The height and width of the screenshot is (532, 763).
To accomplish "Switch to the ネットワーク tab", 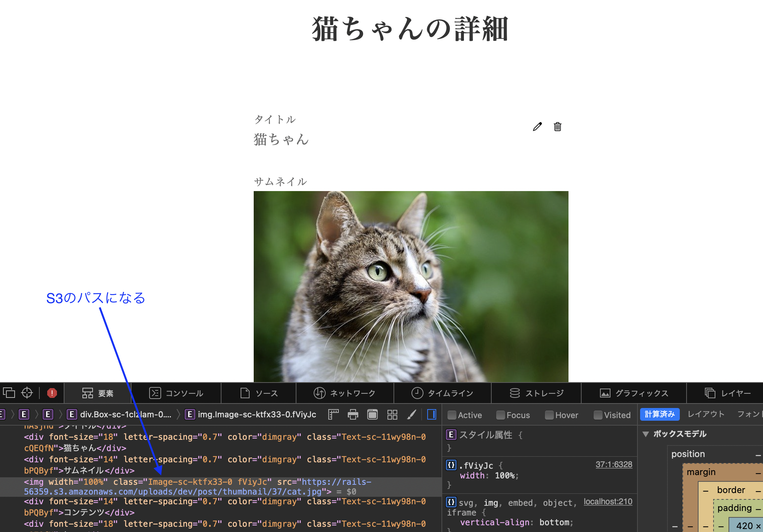I will point(345,393).
